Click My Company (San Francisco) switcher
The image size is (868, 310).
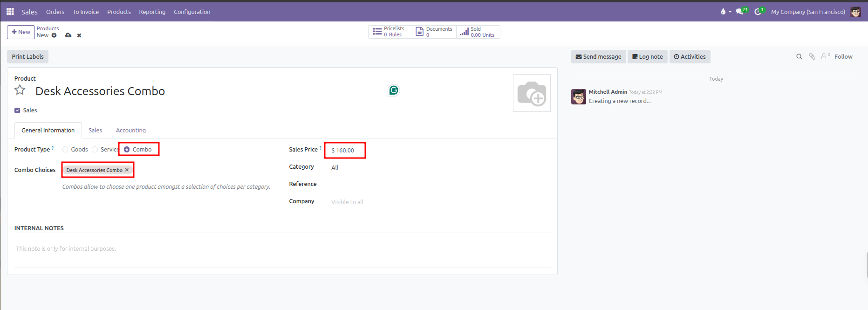point(808,12)
